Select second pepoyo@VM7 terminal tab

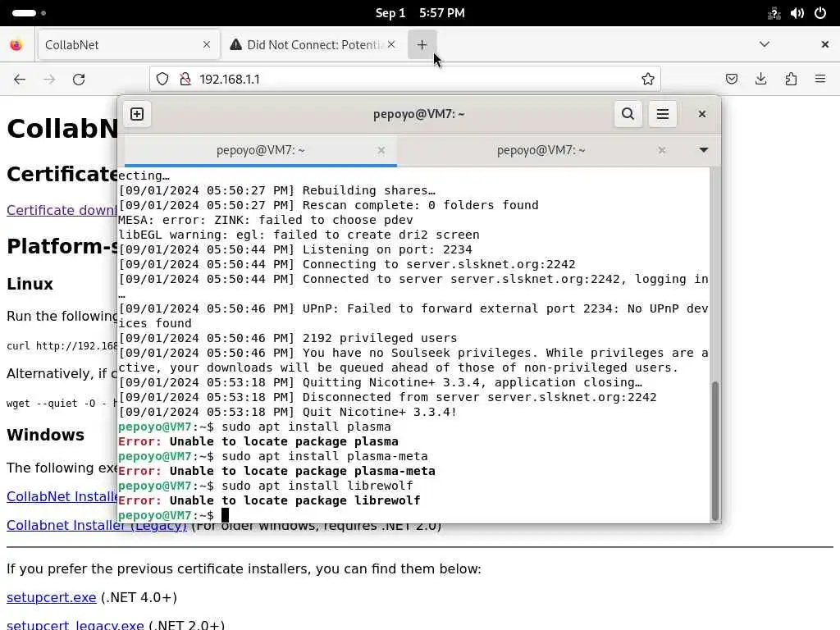[541, 151]
